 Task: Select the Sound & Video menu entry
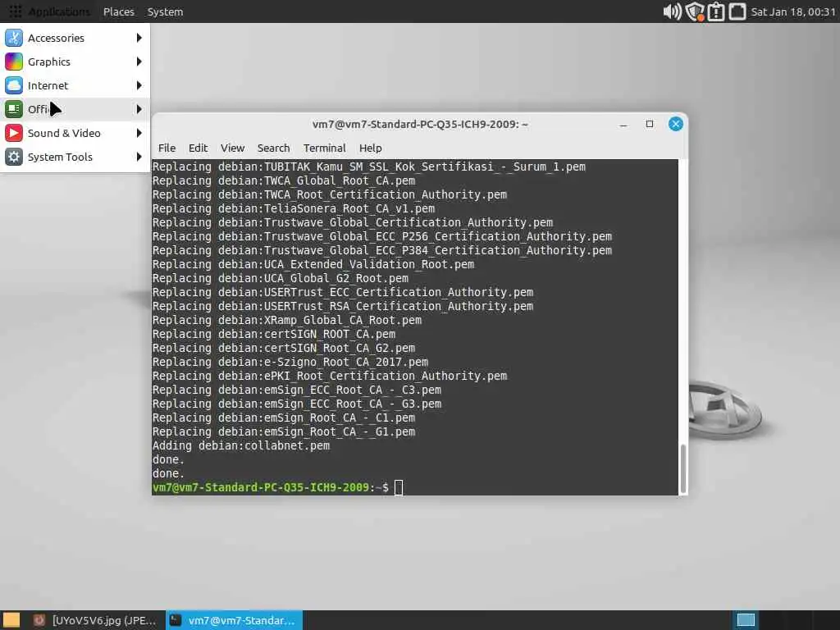[75, 133]
